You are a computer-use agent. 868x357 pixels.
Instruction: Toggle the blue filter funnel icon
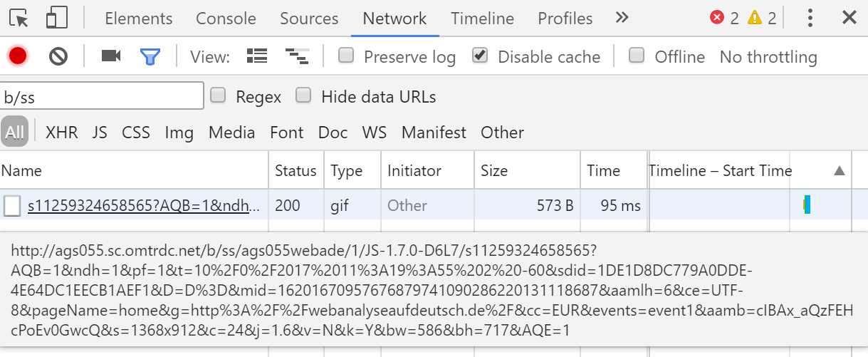click(150, 56)
